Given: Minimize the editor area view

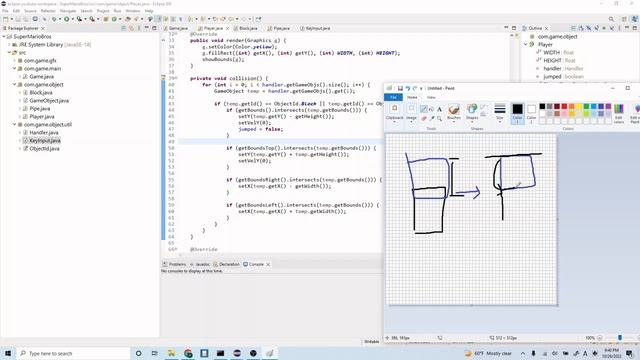Looking at the screenshot, I should [x=506, y=28].
